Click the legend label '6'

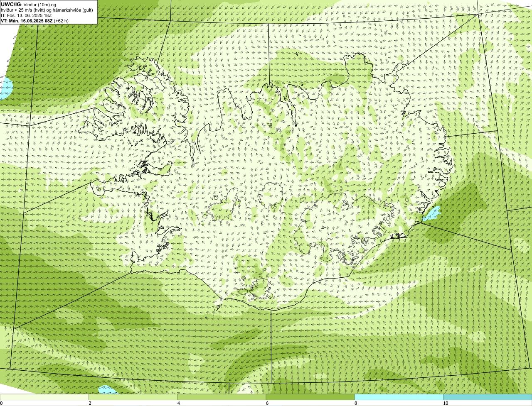tap(267, 403)
